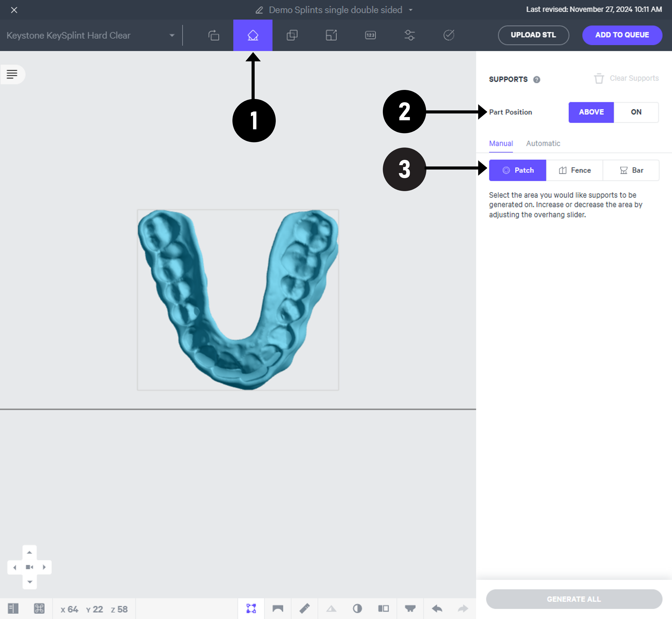
Task: Reset camera with the center pad icon
Action: click(x=29, y=567)
